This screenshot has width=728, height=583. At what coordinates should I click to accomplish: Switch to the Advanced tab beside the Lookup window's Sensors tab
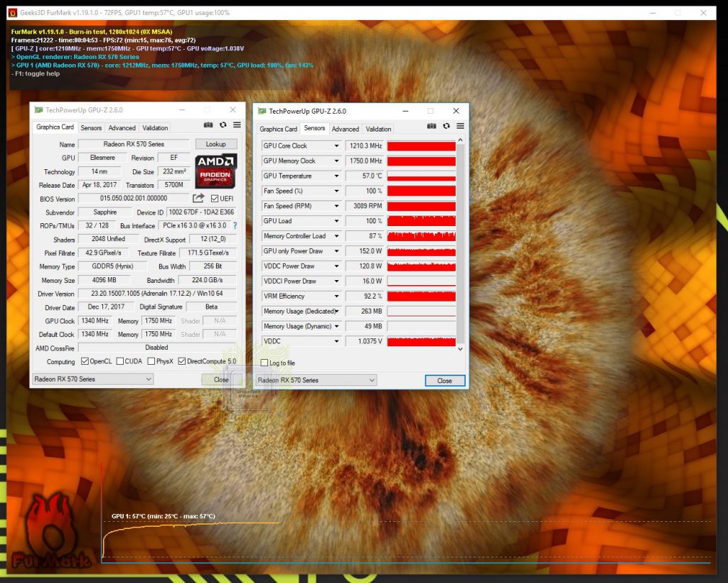coord(122,128)
